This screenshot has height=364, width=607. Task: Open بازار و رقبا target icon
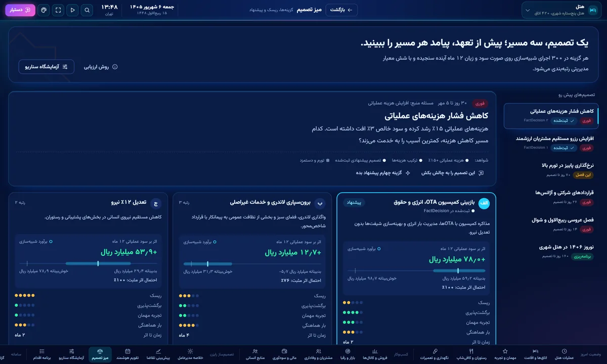coord(347,354)
